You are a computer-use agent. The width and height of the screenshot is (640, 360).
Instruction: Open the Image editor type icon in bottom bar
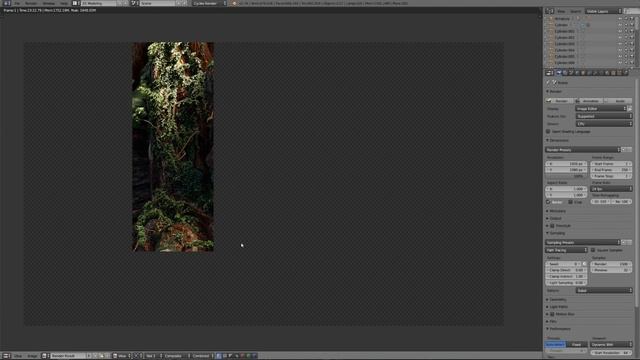[x=7, y=356]
